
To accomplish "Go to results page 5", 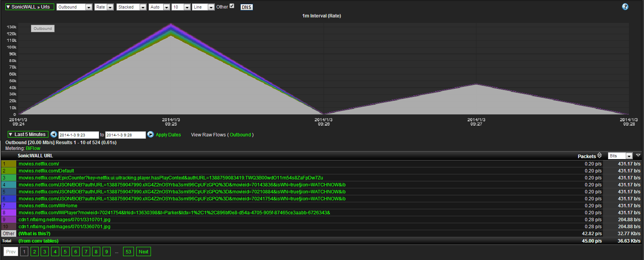I will (x=65, y=252).
